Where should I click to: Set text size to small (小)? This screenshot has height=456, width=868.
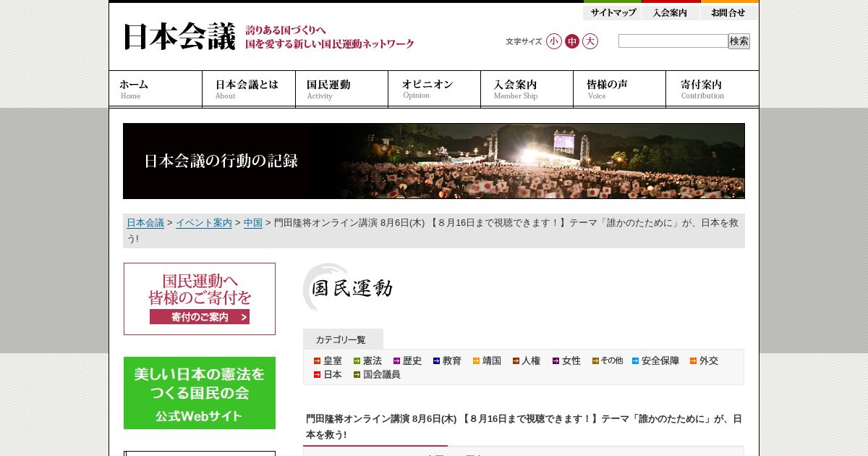tap(554, 41)
